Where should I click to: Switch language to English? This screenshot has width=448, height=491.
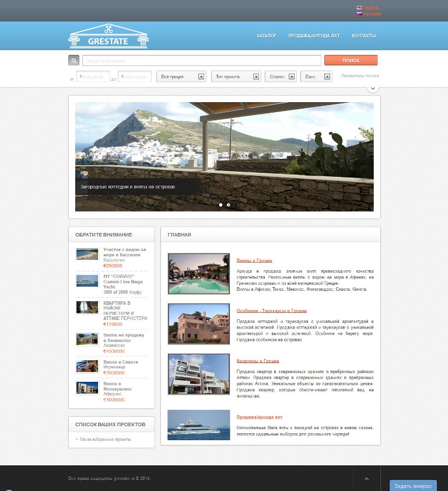(x=371, y=8)
